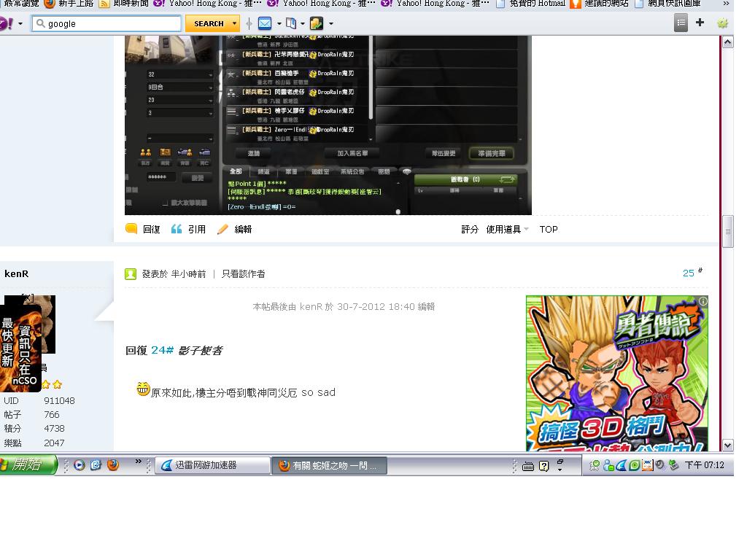
Task: Click the blue quotation marks quote icon
Action: click(x=177, y=229)
